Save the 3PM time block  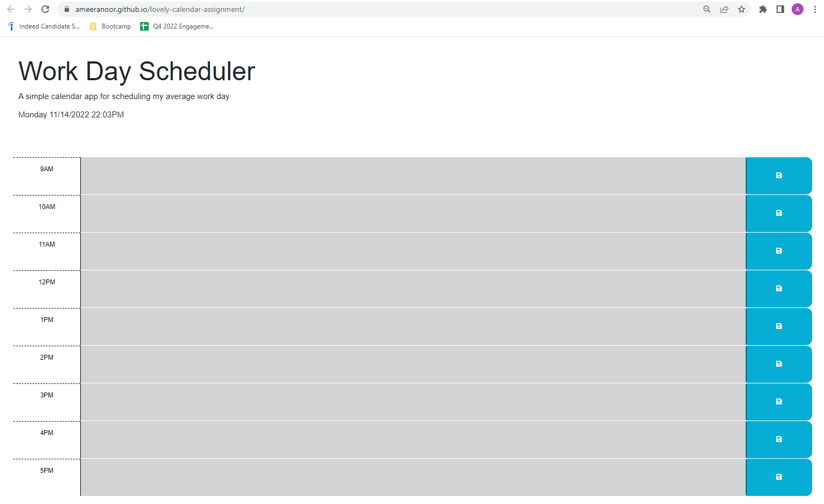pyautogui.click(x=778, y=402)
